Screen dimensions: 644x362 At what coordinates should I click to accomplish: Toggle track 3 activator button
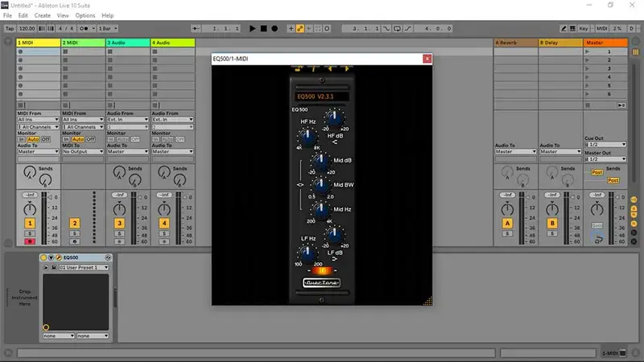click(x=119, y=224)
